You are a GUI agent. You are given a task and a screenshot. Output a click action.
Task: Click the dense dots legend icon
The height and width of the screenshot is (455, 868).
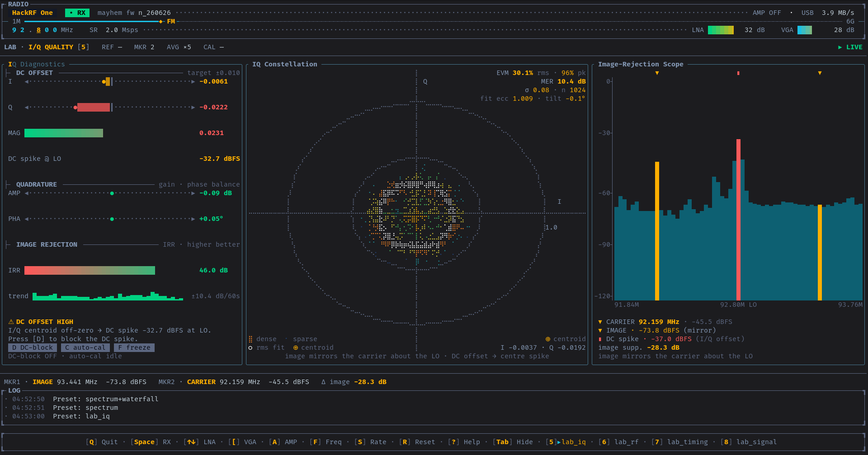(x=250, y=339)
